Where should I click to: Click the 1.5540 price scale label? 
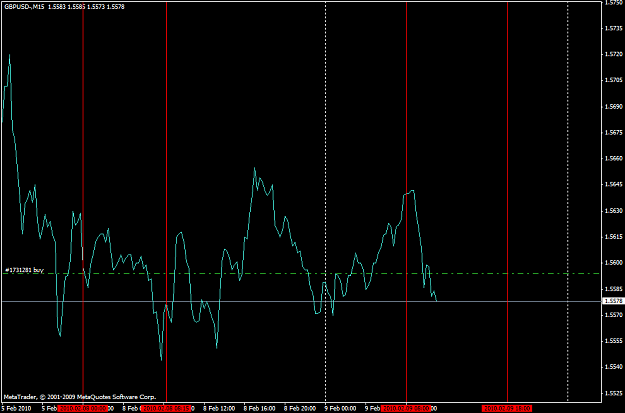click(613, 366)
